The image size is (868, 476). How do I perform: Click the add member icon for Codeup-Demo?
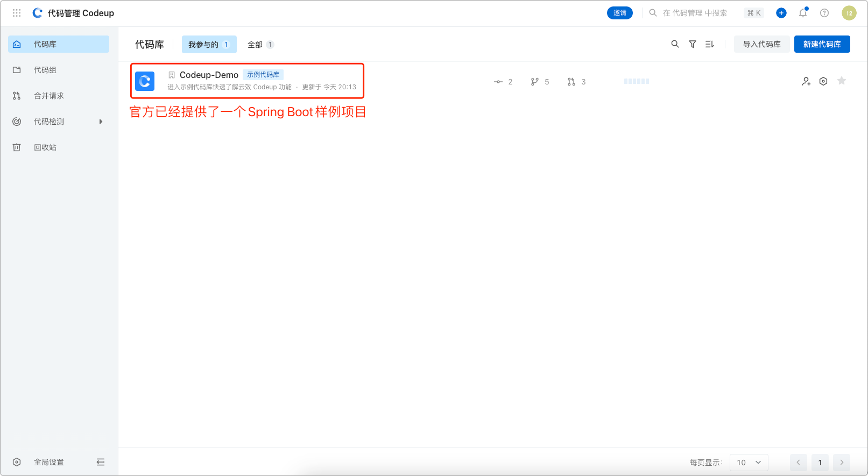(x=806, y=81)
